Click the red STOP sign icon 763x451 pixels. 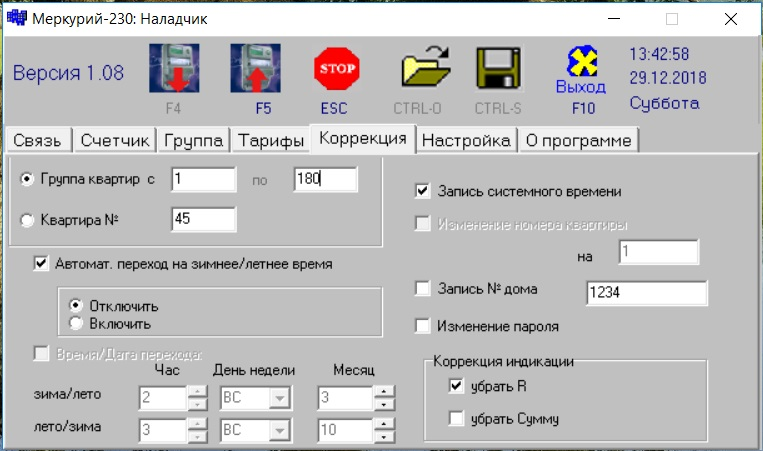(x=337, y=69)
